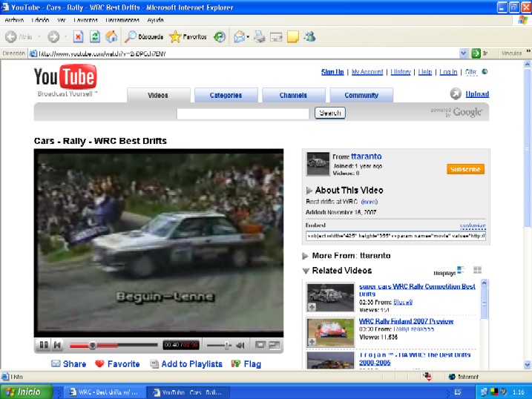The height and width of the screenshot is (399, 532).
Task: Go to the IE Home page icon
Action: tap(111, 37)
